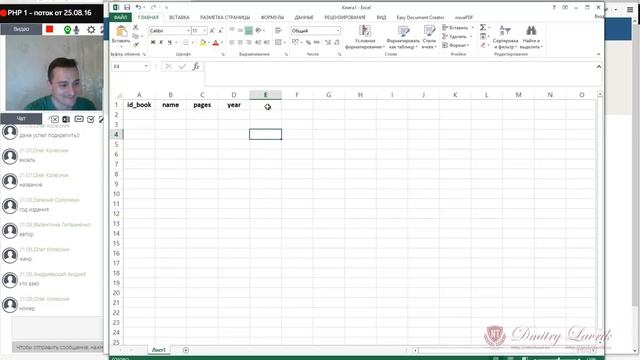
Task: Increase decimal places icon
Action: (328, 42)
